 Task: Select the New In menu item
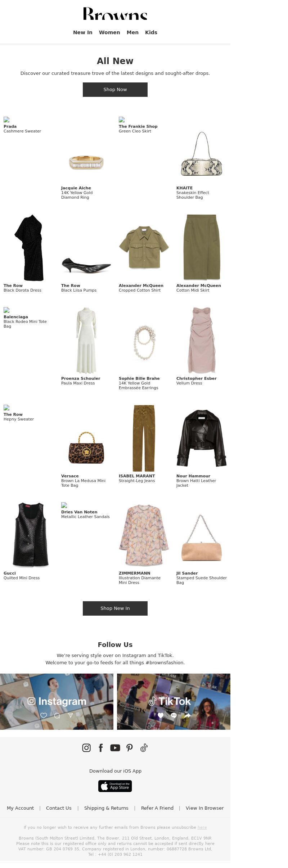point(83,32)
